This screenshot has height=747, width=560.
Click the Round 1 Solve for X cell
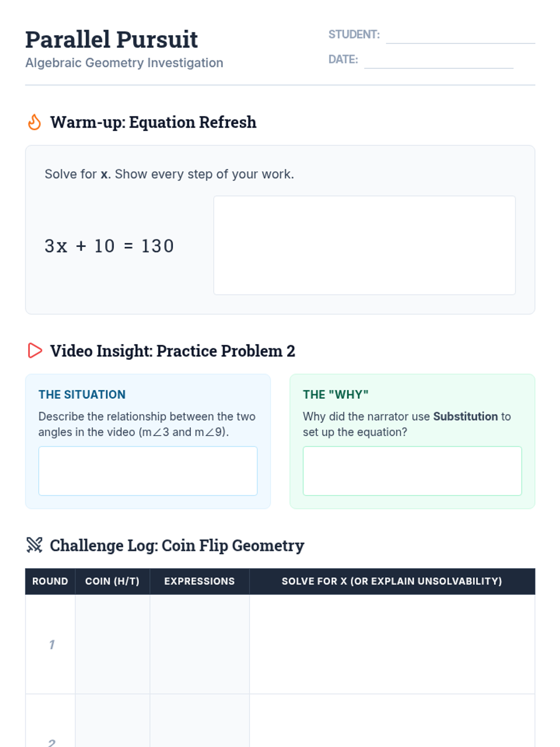tap(392, 644)
